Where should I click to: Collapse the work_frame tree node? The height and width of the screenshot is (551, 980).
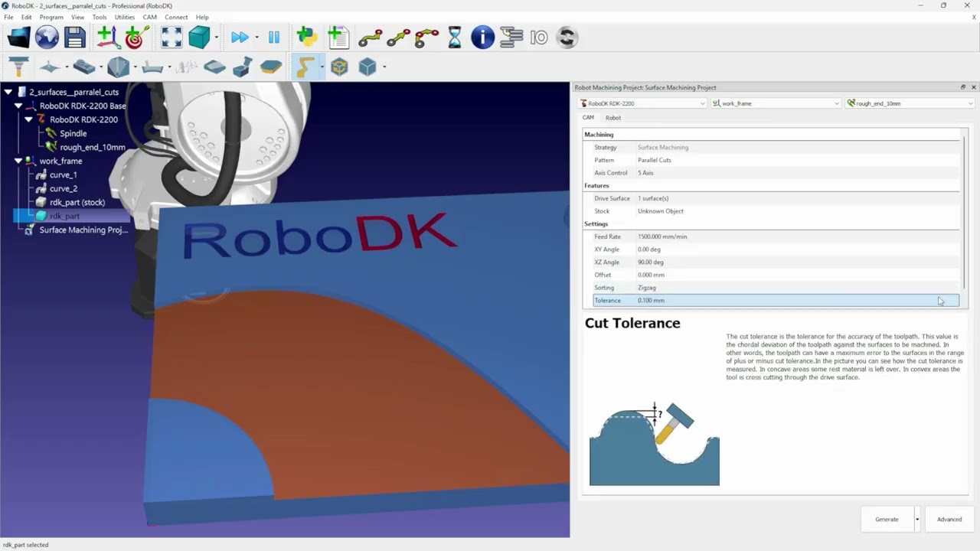pos(18,161)
